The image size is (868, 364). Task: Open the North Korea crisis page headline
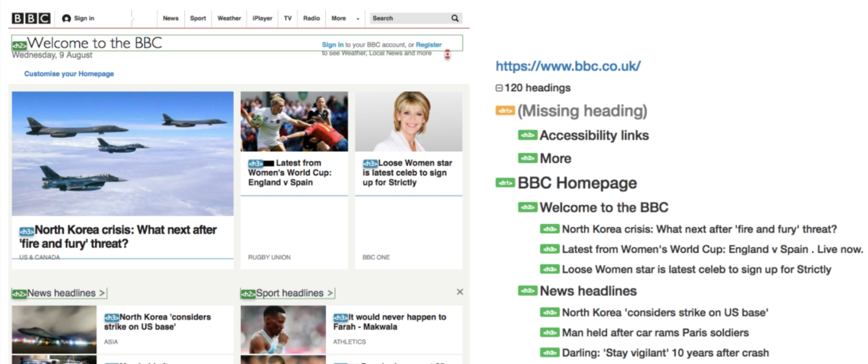coord(118,237)
